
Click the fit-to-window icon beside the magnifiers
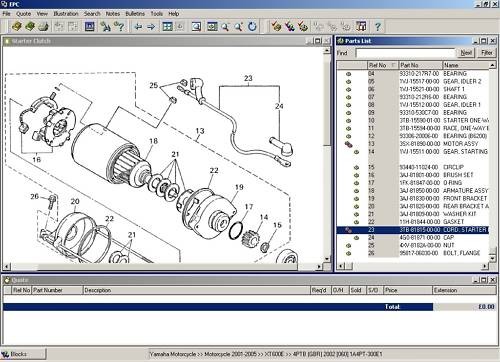(x=212, y=26)
